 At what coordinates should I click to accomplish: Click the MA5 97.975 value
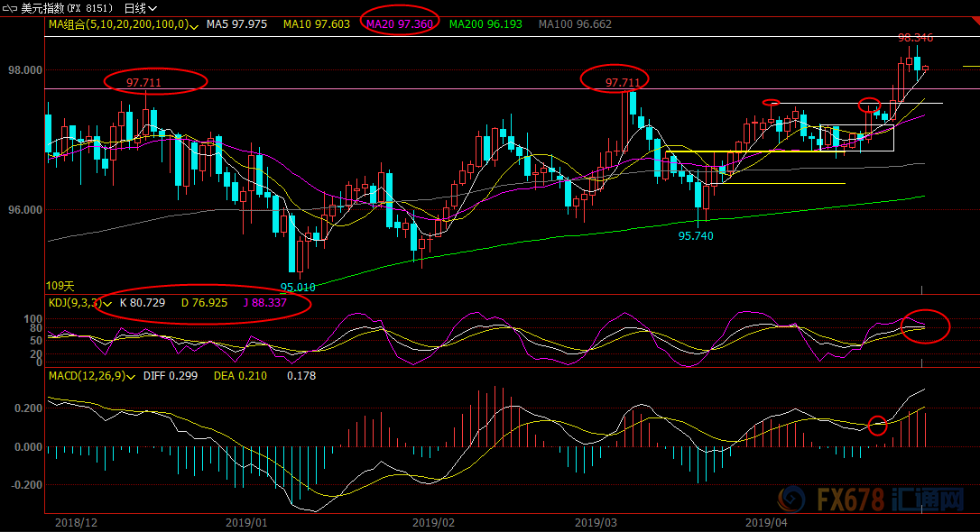[x=236, y=24]
